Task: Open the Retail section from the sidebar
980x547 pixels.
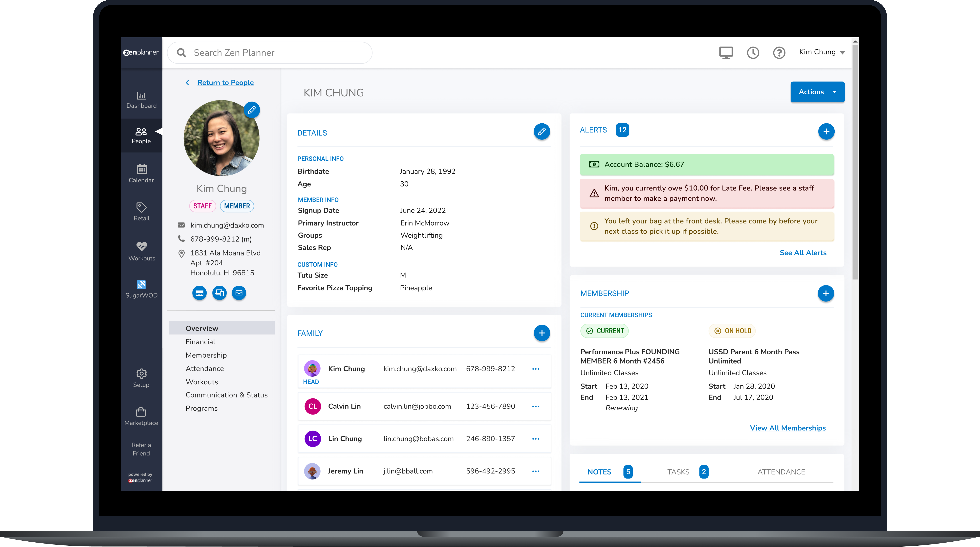Action: click(x=141, y=212)
